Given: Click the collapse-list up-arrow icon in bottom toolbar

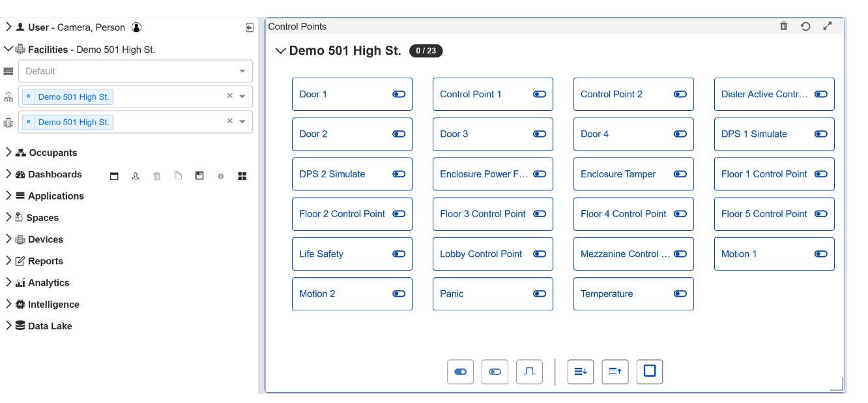Looking at the screenshot, I should pyautogui.click(x=615, y=372).
